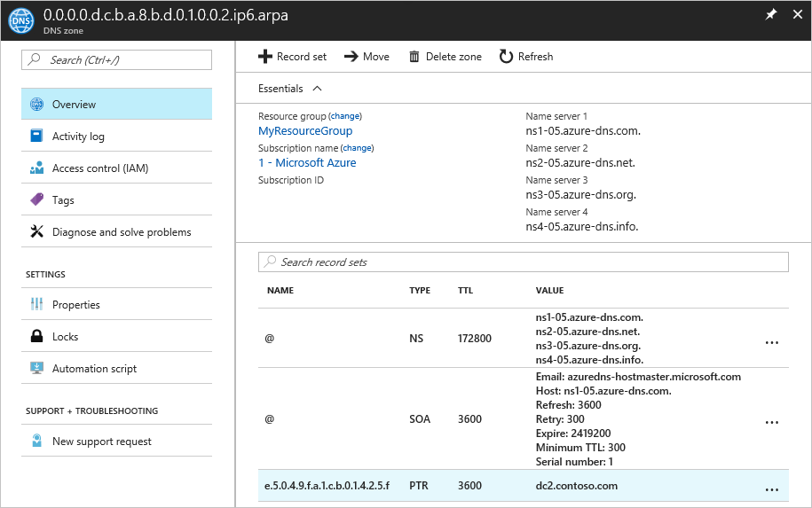The height and width of the screenshot is (508, 812).
Task: Click the Search record sets field
Action: point(523,262)
